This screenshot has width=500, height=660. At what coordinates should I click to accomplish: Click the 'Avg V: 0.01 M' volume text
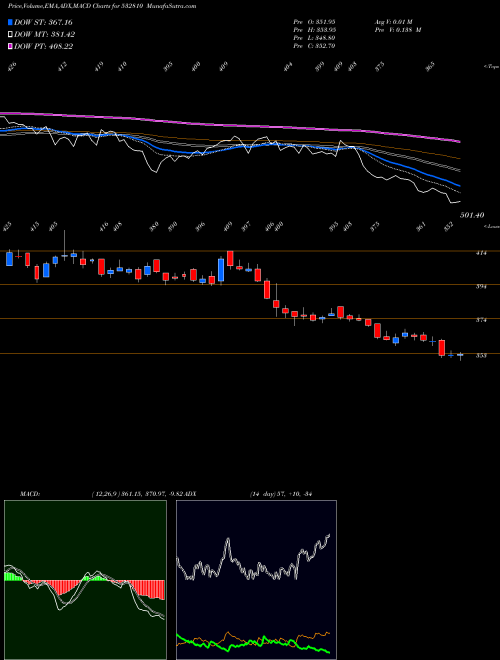pyautogui.click(x=395, y=21)
